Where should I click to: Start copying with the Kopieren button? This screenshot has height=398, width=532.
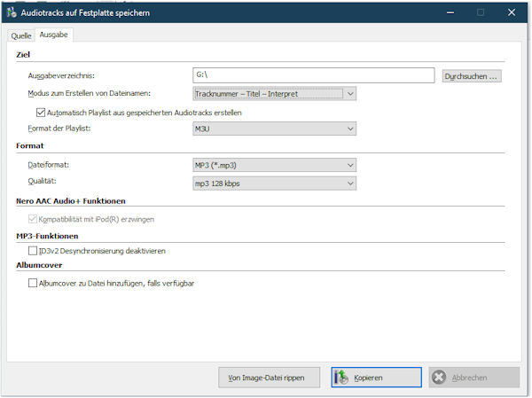coord(376,378)
